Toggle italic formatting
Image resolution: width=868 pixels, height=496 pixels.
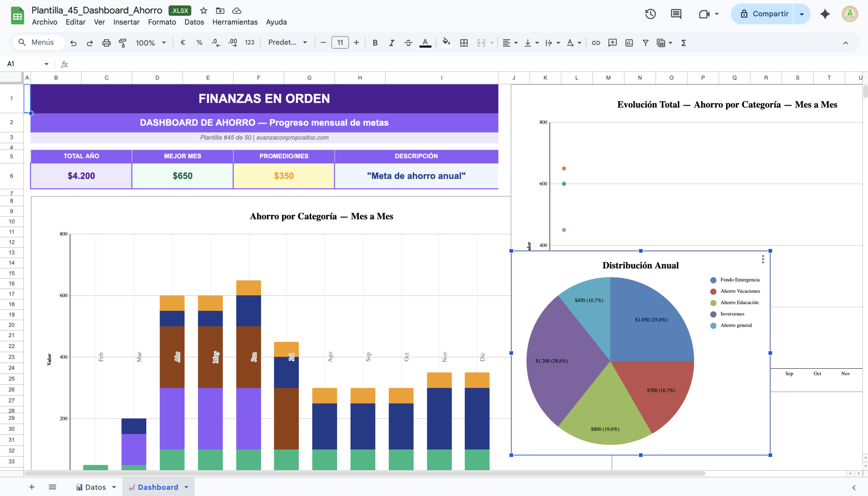point(392,43)
